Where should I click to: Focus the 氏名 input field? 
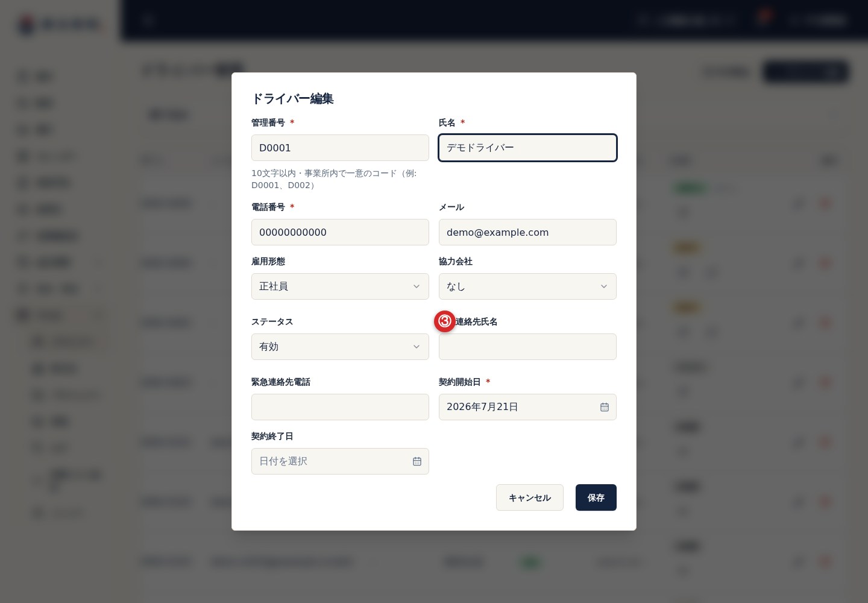pos(527,148)
